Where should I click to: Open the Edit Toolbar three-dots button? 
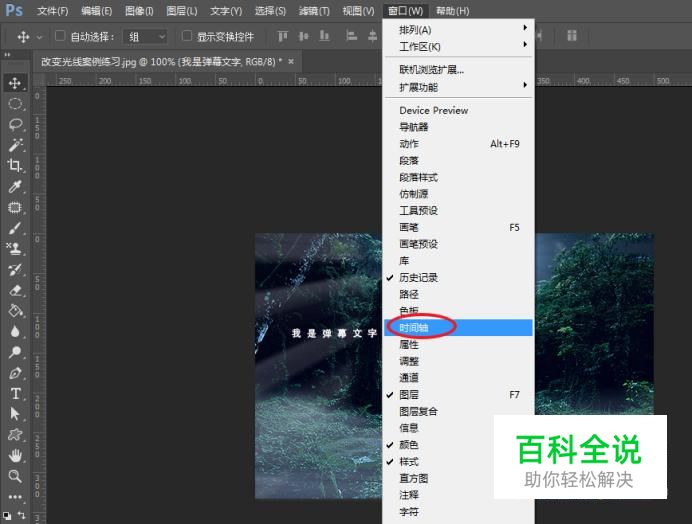click(15, 497)
